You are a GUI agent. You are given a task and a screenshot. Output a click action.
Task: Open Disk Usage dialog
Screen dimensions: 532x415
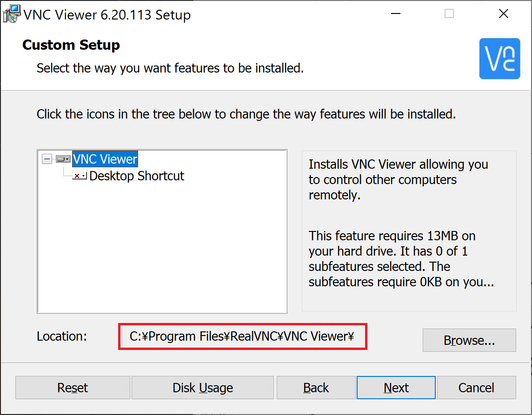point(203,388)
